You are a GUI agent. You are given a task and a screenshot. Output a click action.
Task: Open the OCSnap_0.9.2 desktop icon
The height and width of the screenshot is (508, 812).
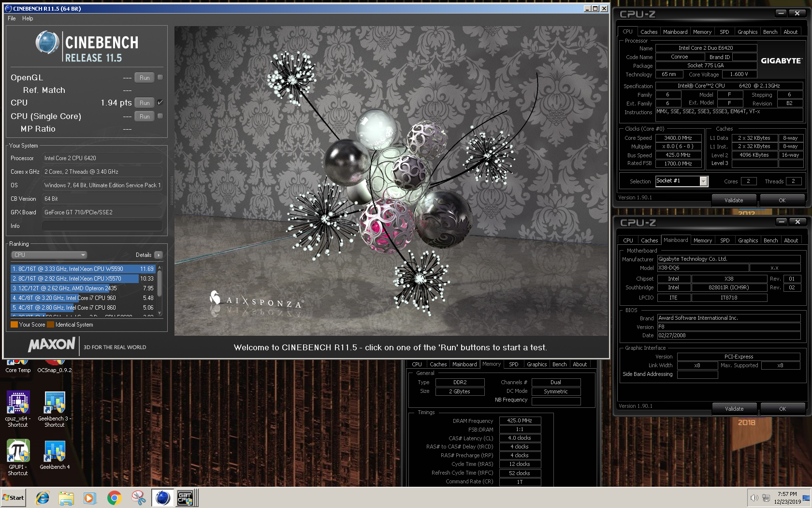pos(55,366)
